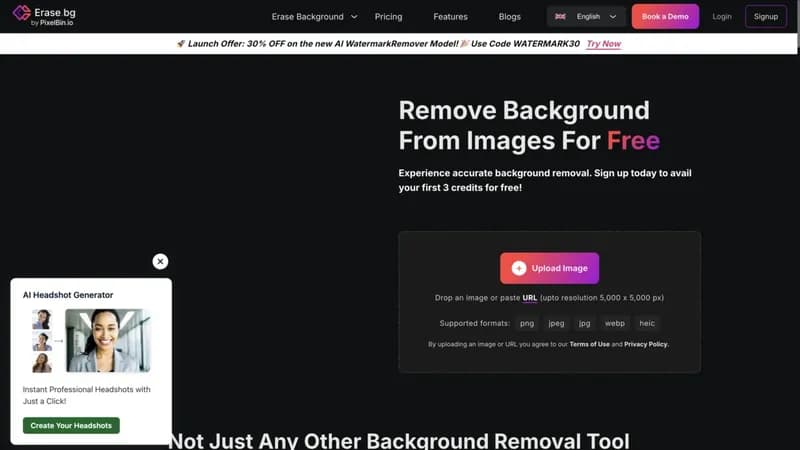This screenshot has width=800, height=450.
Task: Open the English language dropdown arrow
Action: (x=613, y=17)
